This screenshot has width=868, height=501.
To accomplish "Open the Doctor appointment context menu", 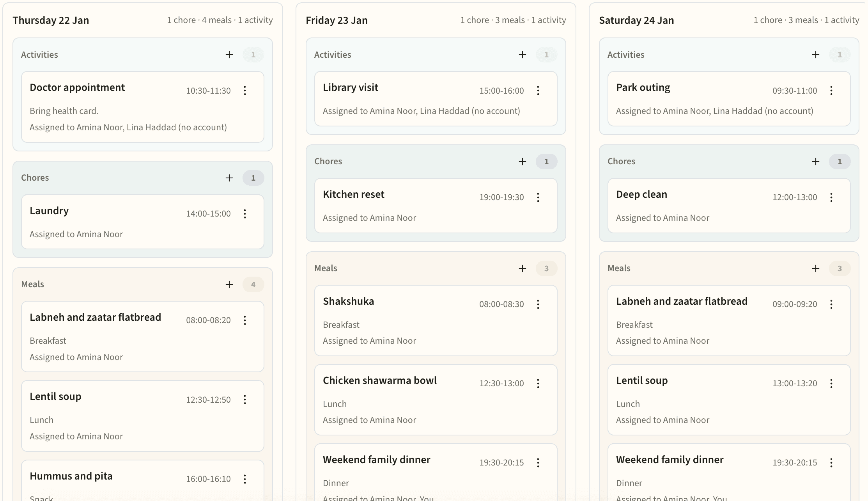I will click(x=245, y=90).
